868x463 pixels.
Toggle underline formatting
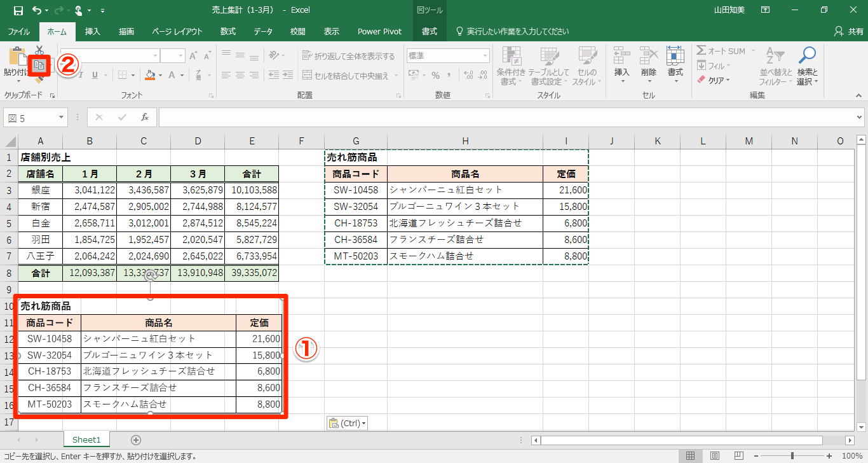tap(95, 75)
